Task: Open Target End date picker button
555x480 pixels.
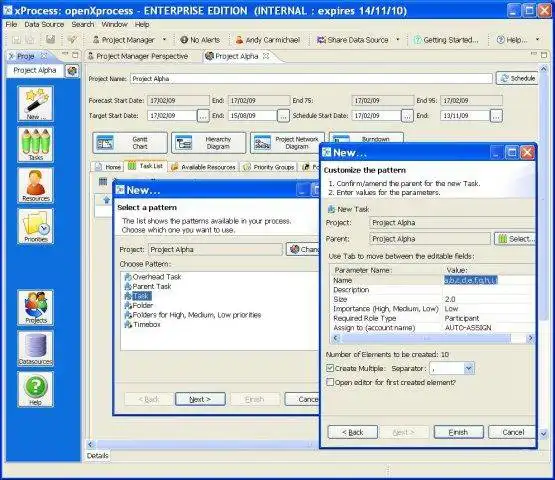Action: tap(283, 116)
